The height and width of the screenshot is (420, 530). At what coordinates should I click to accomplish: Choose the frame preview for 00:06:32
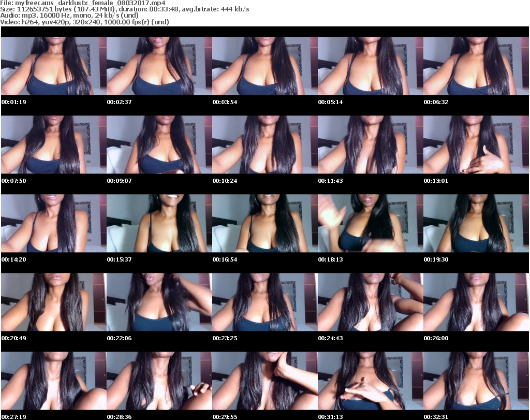476,66
